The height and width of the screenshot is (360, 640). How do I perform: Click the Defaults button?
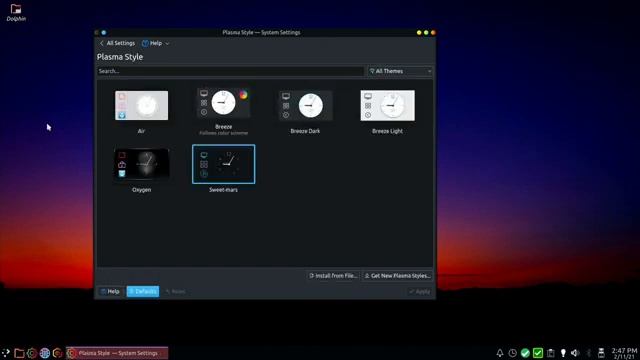coord(143,291)
